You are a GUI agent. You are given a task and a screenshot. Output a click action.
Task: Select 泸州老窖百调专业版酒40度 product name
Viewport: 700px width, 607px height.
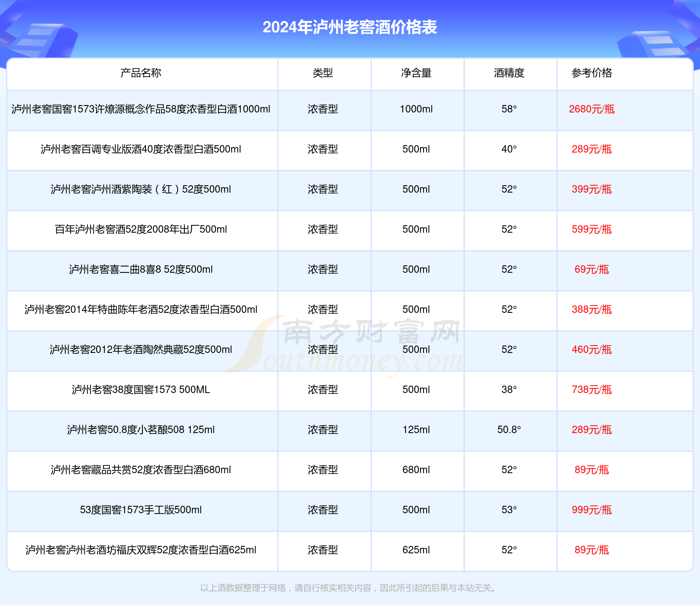point(141,149)
